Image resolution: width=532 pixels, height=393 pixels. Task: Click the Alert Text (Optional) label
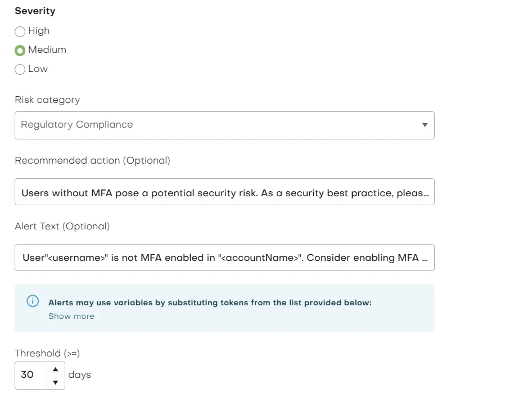pyautogui.click(x=62, y=227)
